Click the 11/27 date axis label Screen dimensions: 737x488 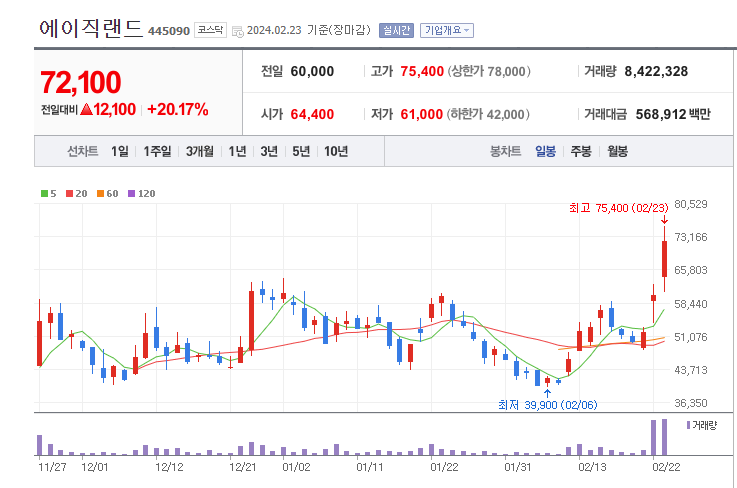coord(52,467)
